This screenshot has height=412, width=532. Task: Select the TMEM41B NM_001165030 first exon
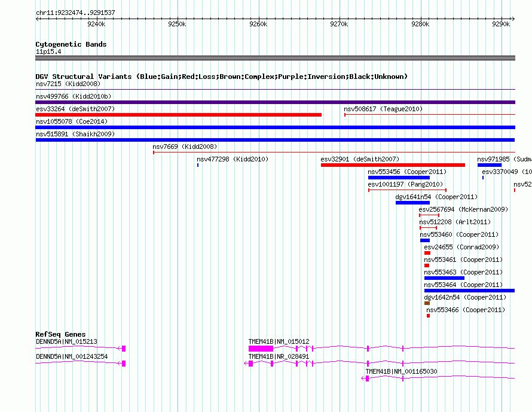coord(367,379)
